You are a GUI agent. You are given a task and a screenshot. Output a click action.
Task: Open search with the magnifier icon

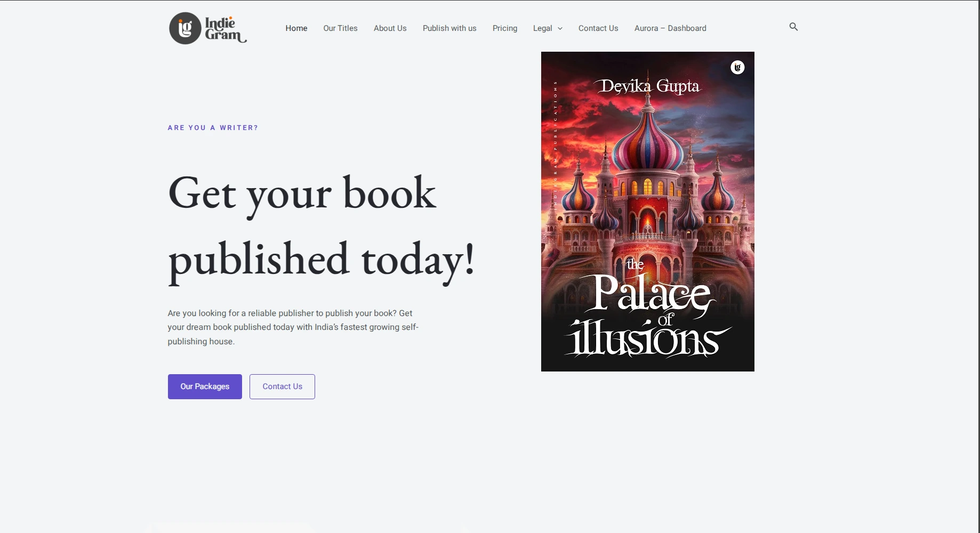pyautogui.click(x=793, y=27)
